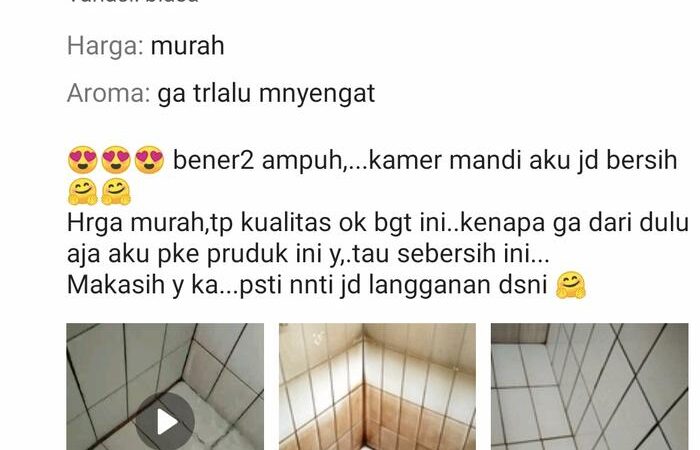The height and width of the screenshot is (450, 700).
Task: Click the first hugging face emoji below heart-eyes
Action: [83, 192]
